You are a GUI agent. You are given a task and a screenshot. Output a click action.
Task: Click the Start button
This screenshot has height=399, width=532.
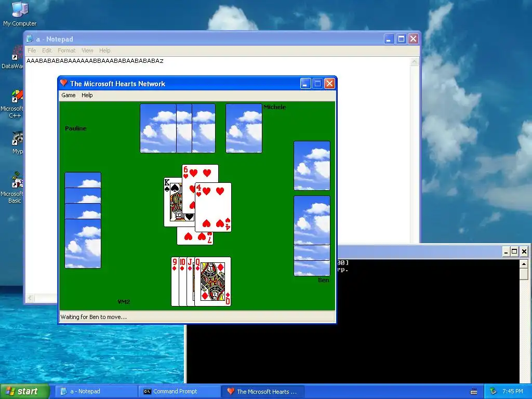click(24, 391)
